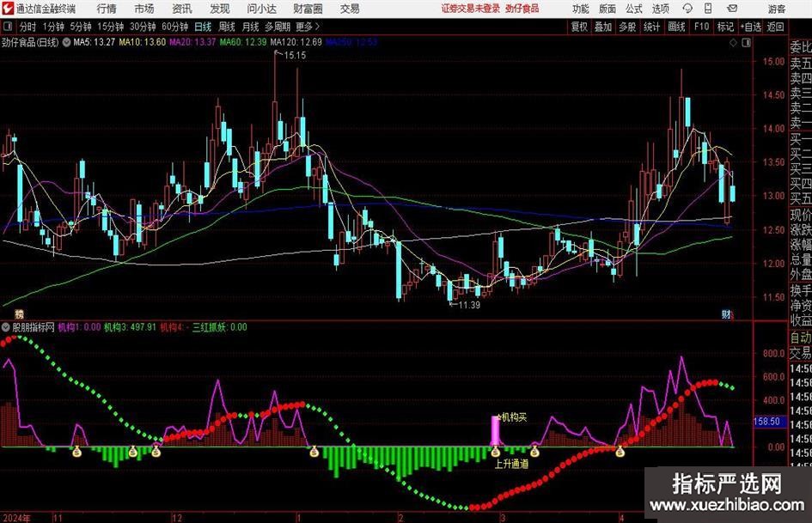Switch to 60分钟 period
812x523 pixels.
click(x=174, y=27)
